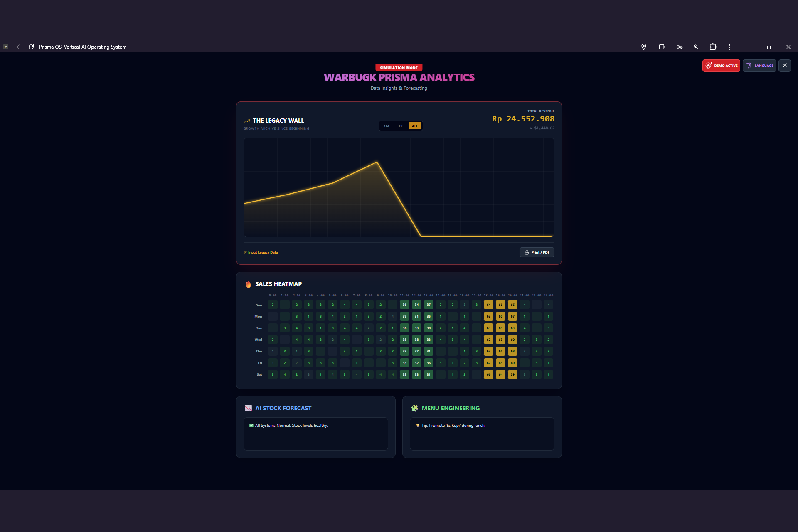Click the camera permission icon
The height and width of the screenshot is (532, 798).
click(x=662, y=47)
